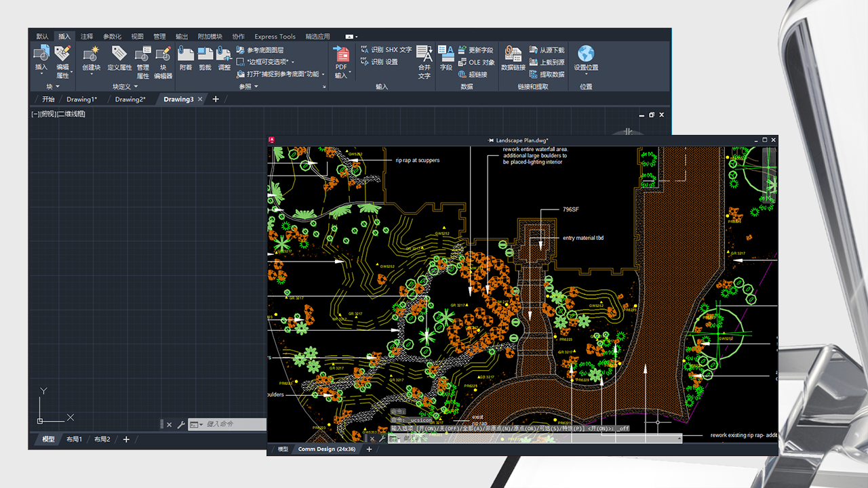Select the Define Attributes (定义属性) icon
868x488 pixels.
[x=120, y=54]
